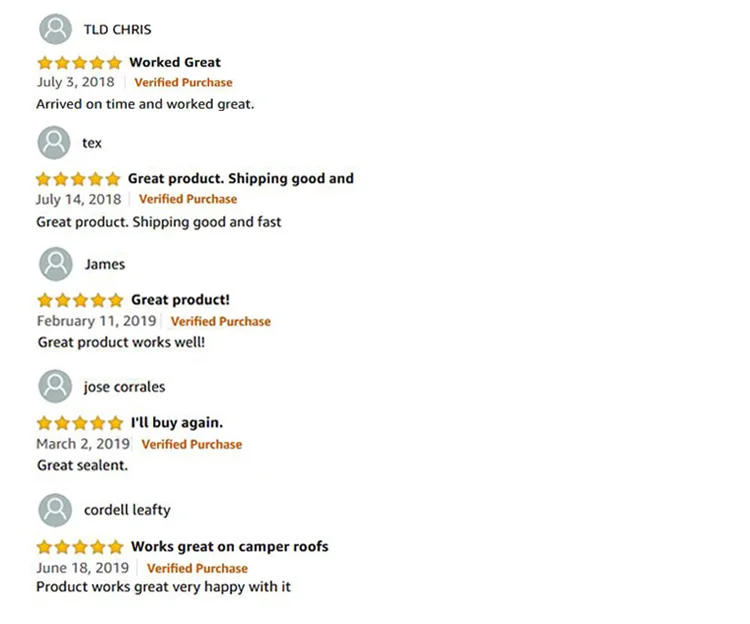The height and width of the screenshot is (624, 750).
Task: Open "Great product. Shipping good and" review title
Action: [240, 178]
